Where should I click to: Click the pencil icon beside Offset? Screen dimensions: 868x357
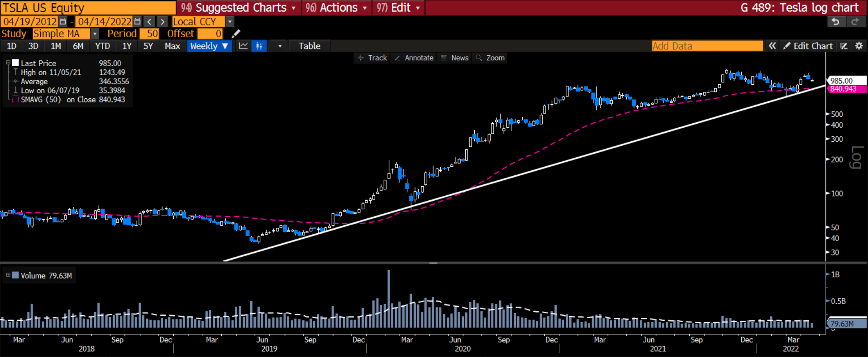236,34
